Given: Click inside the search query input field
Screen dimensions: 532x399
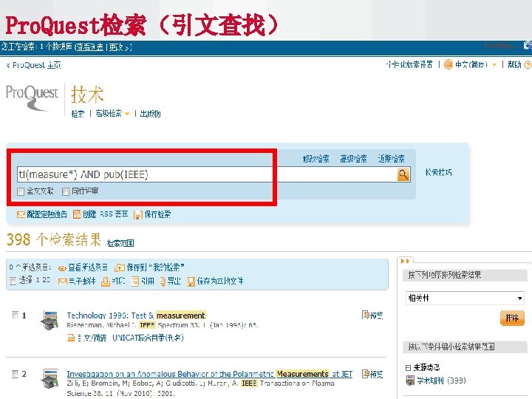Looking at the screenshot, I should coord(207,174).
